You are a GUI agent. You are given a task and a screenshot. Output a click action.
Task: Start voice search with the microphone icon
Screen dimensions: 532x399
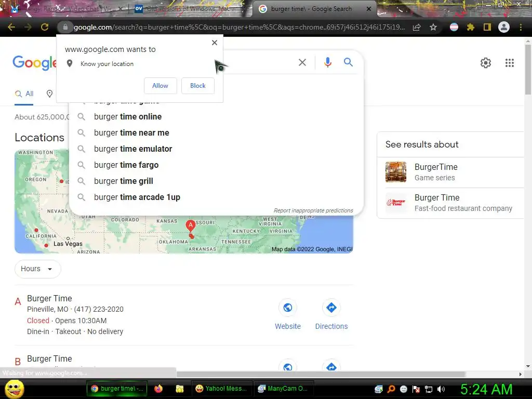click(327, 62)
